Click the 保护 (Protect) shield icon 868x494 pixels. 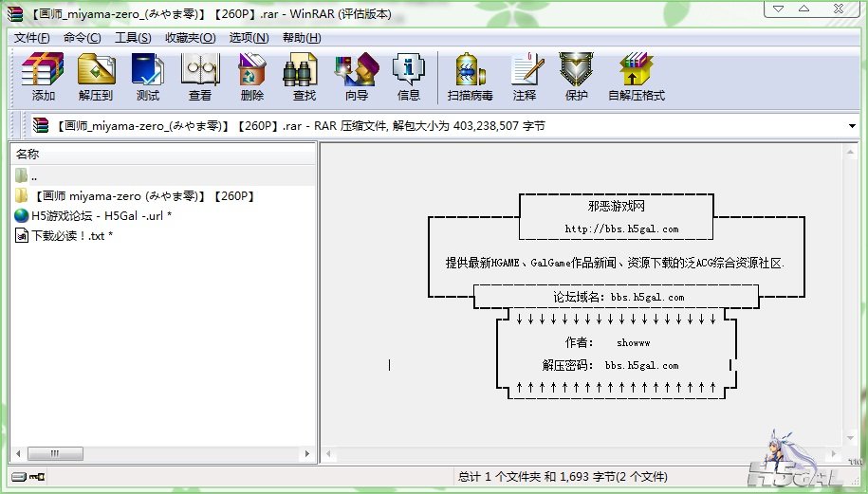[577, 77]
